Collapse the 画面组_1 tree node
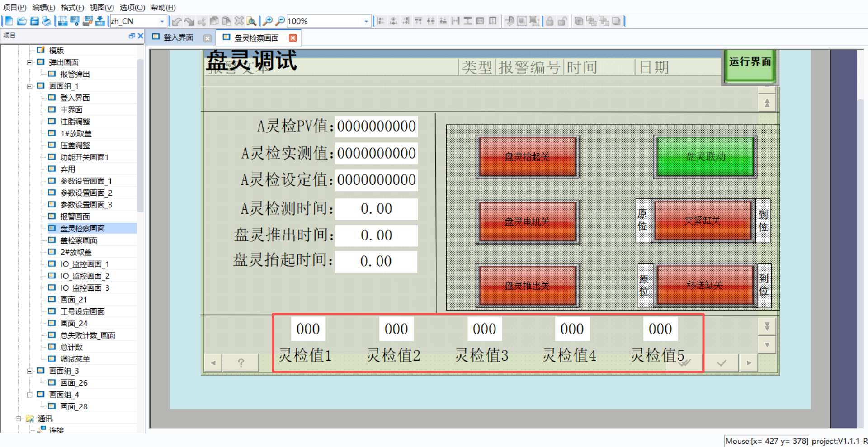Viewport: 868px width, 447px height. coord(30,86)
